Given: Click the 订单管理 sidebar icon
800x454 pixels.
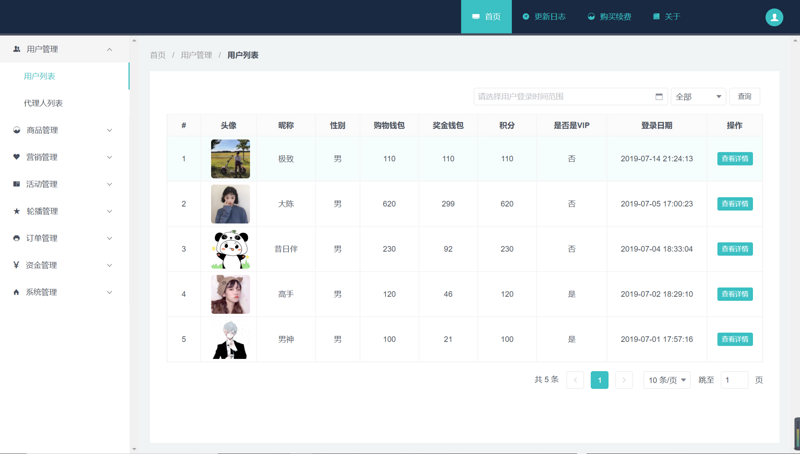Looking at the screenshot, I should [16, 238].
